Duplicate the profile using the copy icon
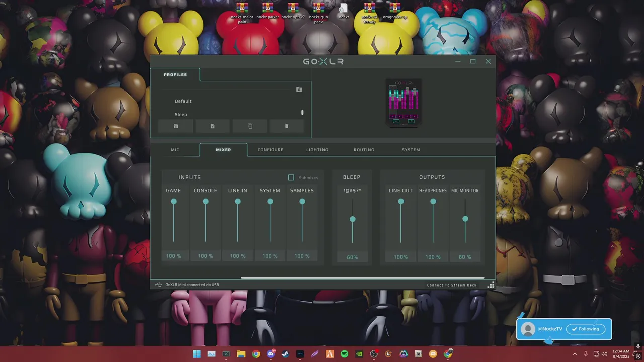Image resolution: width=644 pixels, height=362 pixels. 250,126
